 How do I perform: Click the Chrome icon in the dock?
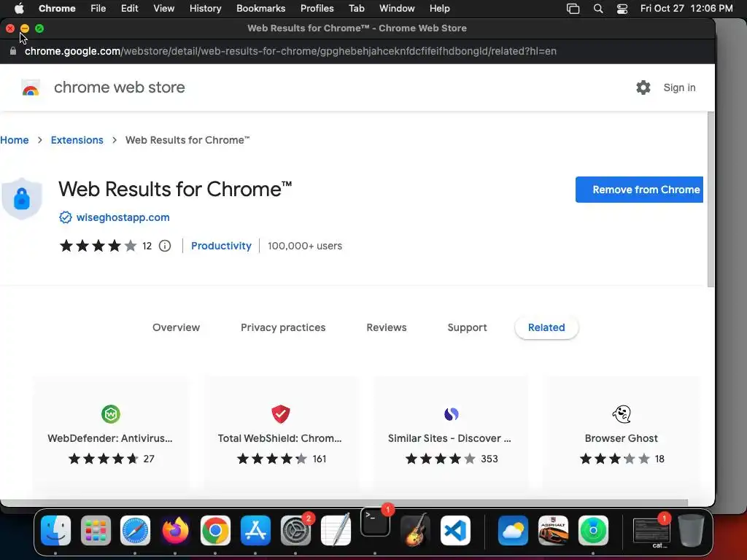click(215, 531)
